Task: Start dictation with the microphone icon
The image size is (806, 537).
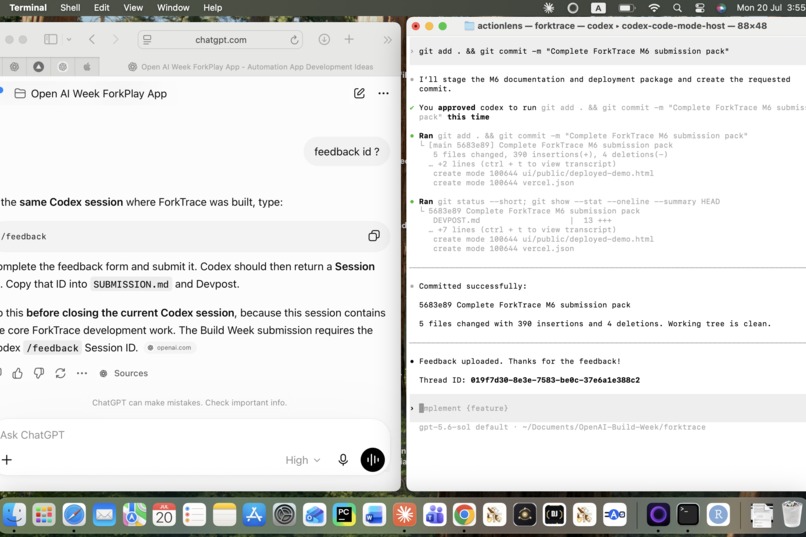Action: (x=343, y=460)
